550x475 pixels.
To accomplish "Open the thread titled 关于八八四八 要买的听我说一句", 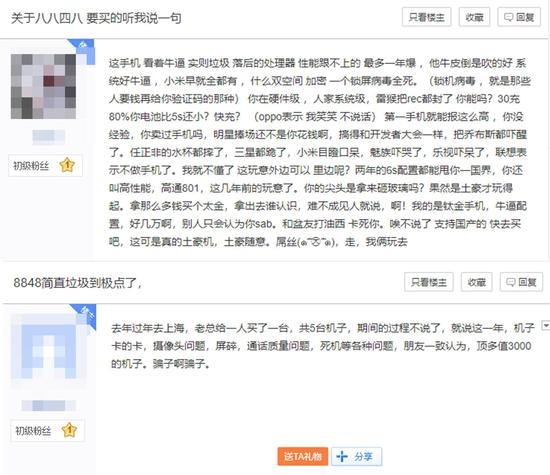I will (x=96, y=18).
